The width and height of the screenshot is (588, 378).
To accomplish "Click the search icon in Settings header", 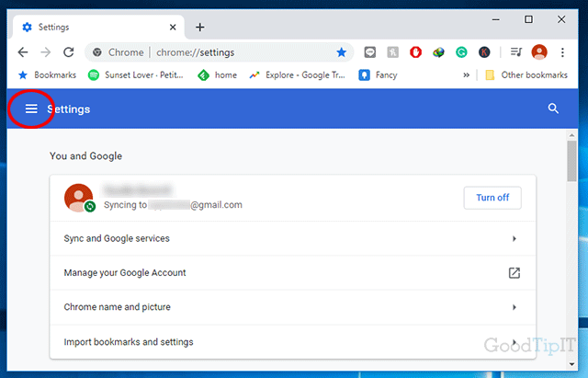I will pos(553,109).
